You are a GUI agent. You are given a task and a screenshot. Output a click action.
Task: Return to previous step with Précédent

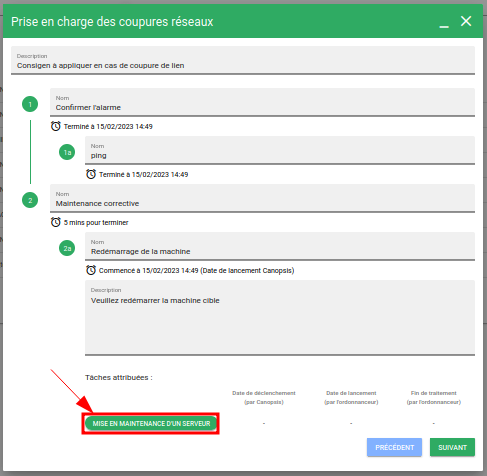(394, 447)
